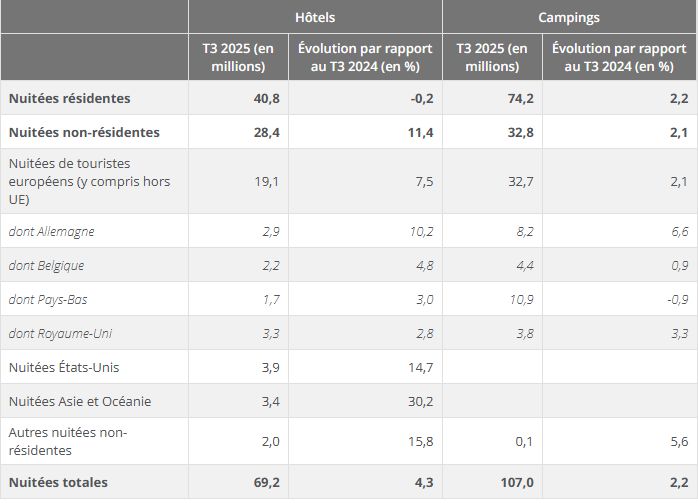Select the dont Belgique row label

point(46,265)
